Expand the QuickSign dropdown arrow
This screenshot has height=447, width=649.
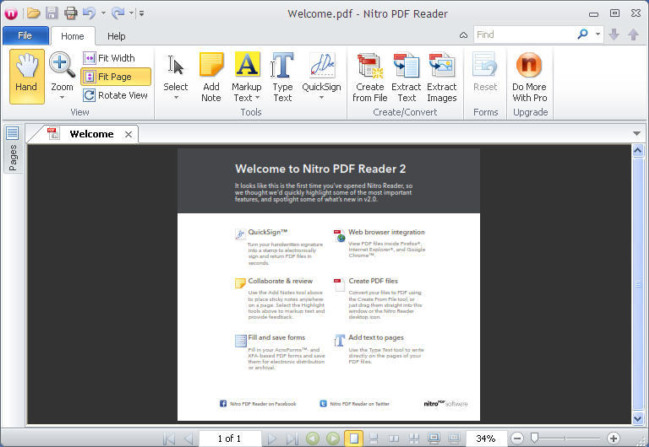tap(322, 98)
